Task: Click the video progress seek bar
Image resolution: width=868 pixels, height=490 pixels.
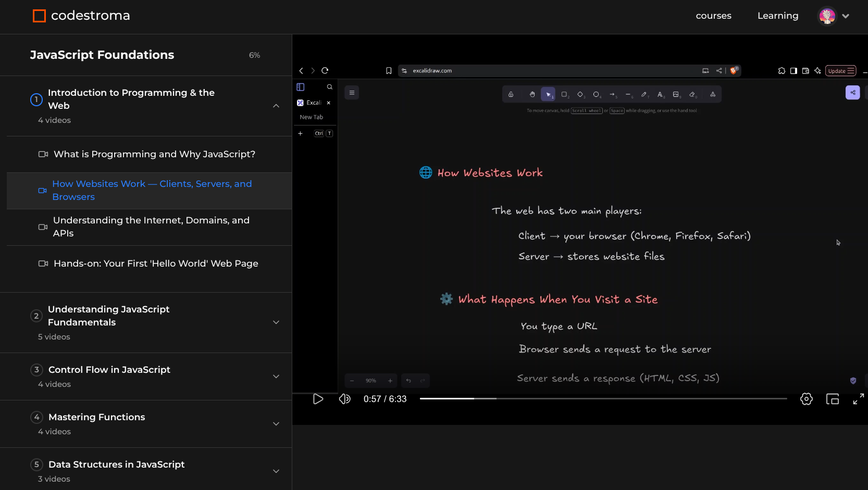Action: [x=603, y=399]
